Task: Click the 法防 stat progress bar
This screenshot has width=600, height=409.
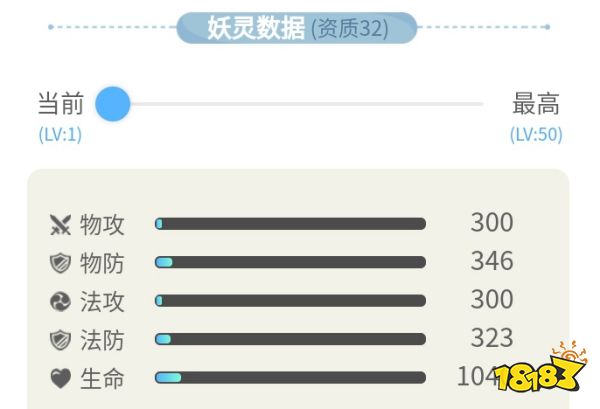Action: click(x=290, y=340)
